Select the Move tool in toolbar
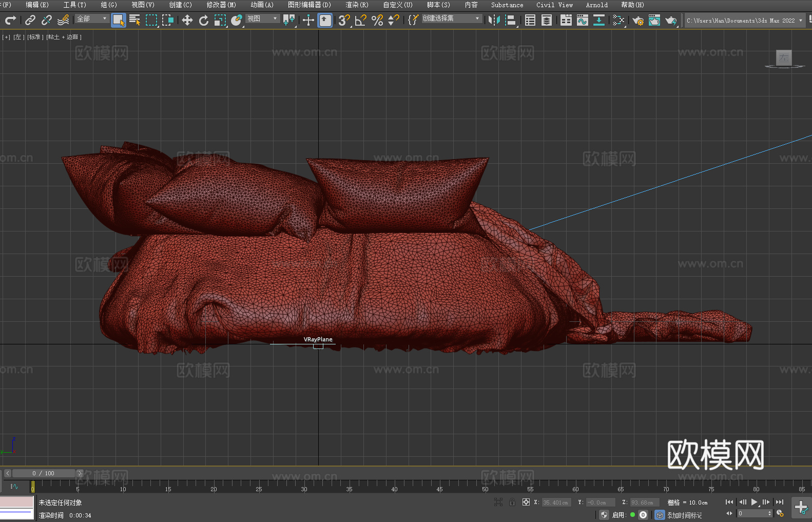The image size is (812, 522). click(187, 20)
